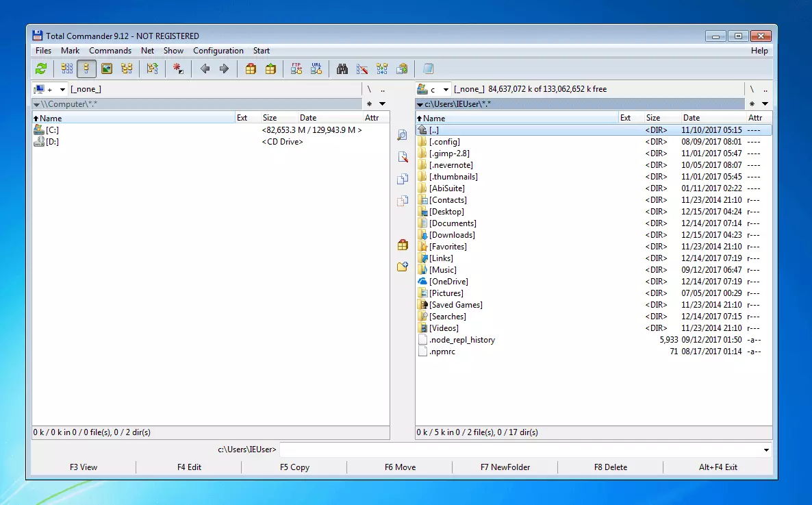Click the copy file names toolbar icon
This screenshot has height=505, width=812.
tap(402, 69)
